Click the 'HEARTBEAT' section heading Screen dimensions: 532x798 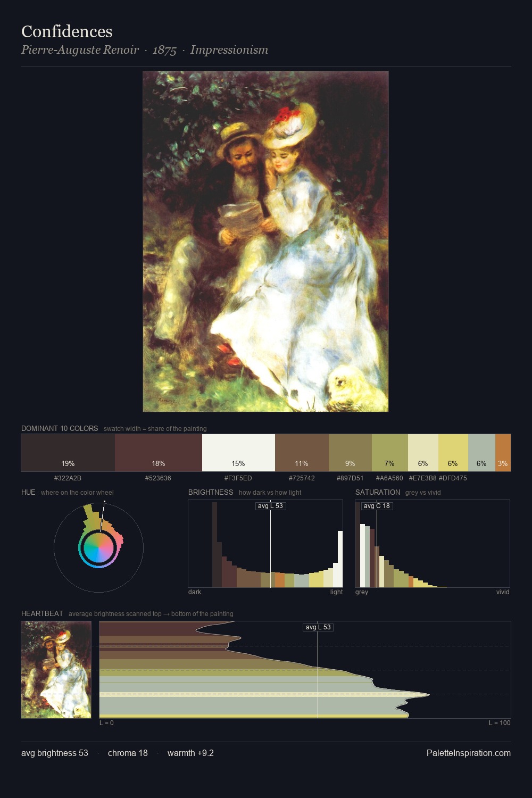42,613
